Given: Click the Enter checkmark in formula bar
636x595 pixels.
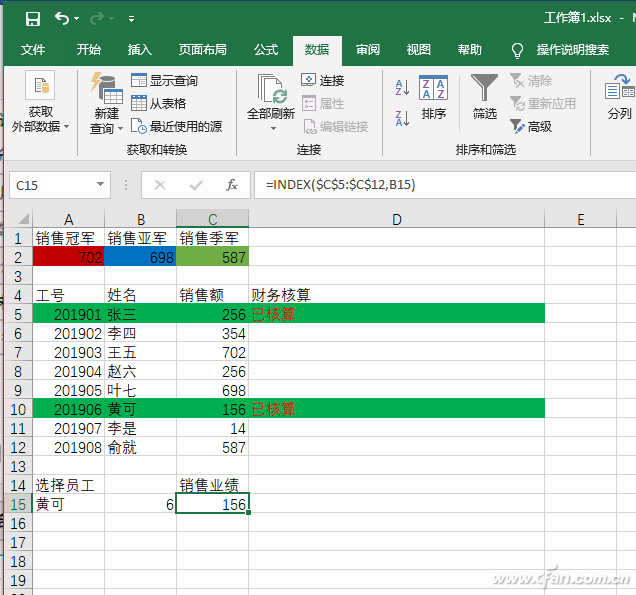Looking at the screenshot, I should tap(196, 185).
